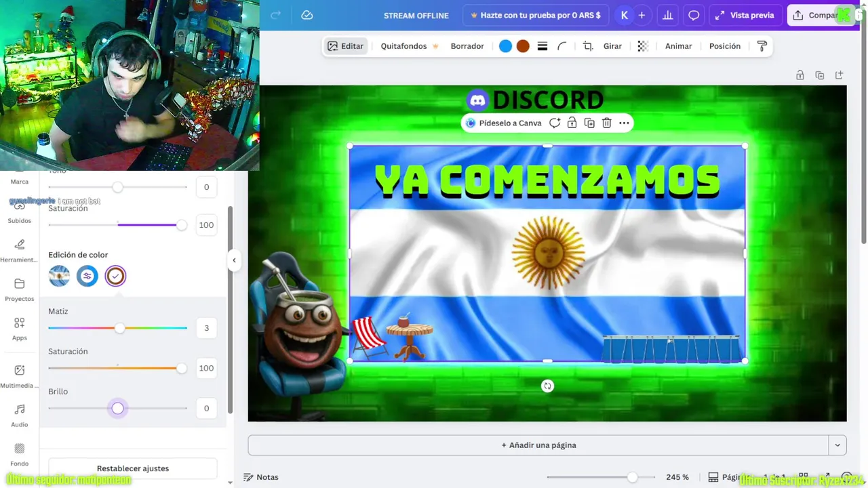Click Restablecer ajustes button
This screenshot has height=488, width=868.
coord(133,468)
